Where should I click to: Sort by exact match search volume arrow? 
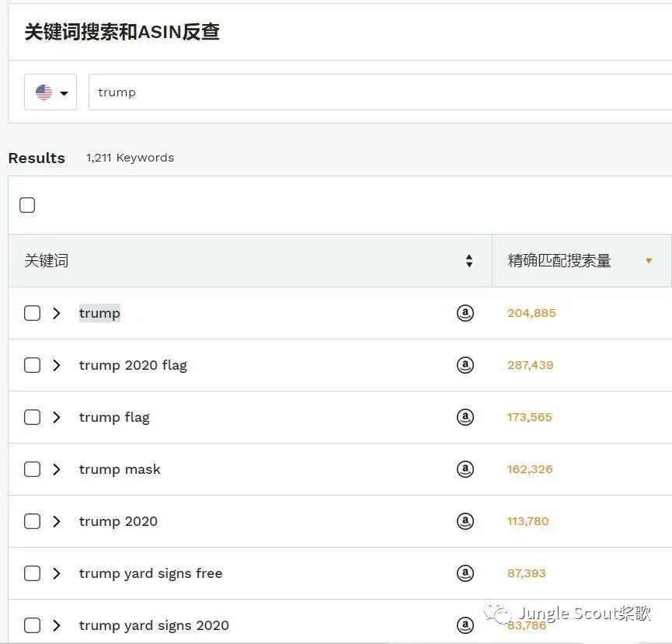click(x=649, y=260)
